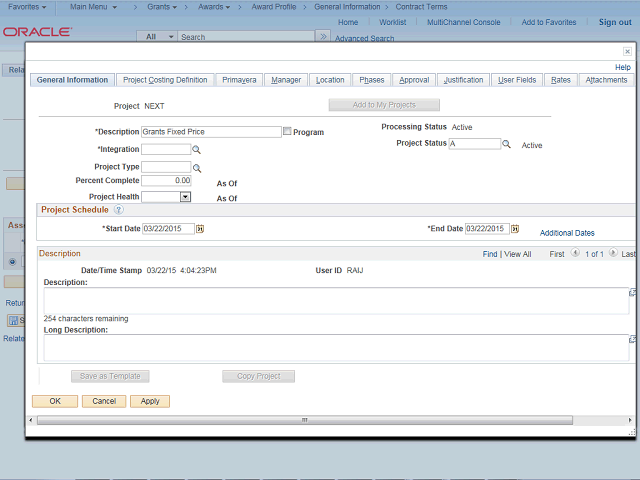Open the Additional Dates link
Image resolution: width=640 pixels, height=480 pixels.
[567, 233]
